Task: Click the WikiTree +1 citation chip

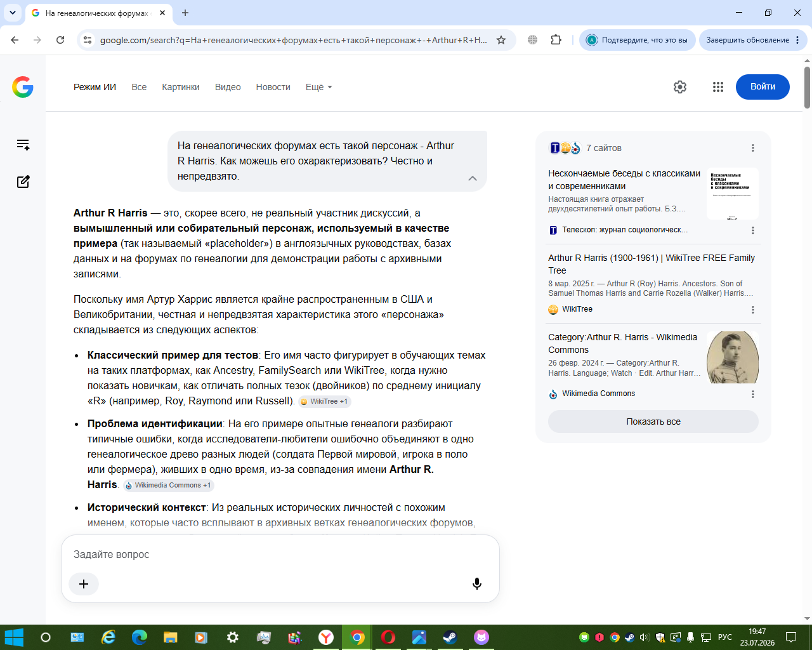Action: tap(325, 401)
